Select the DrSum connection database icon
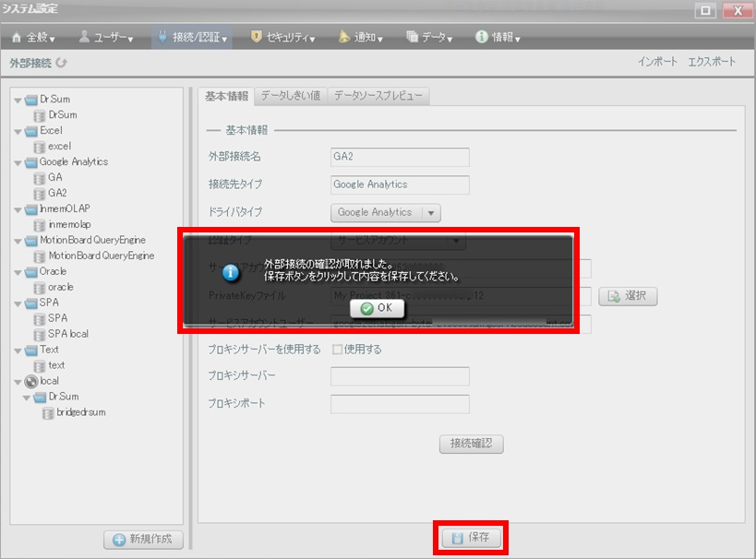This screenshot has width=756, height=559. 40,115
